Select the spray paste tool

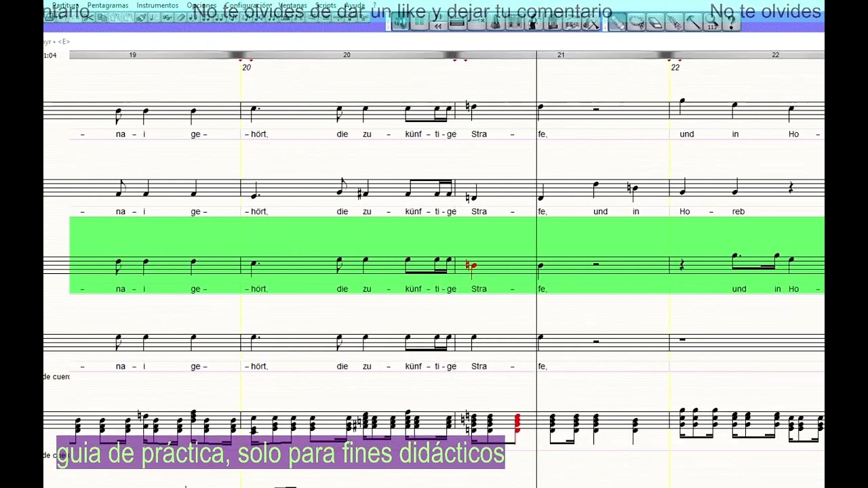[x=674, y=23]
